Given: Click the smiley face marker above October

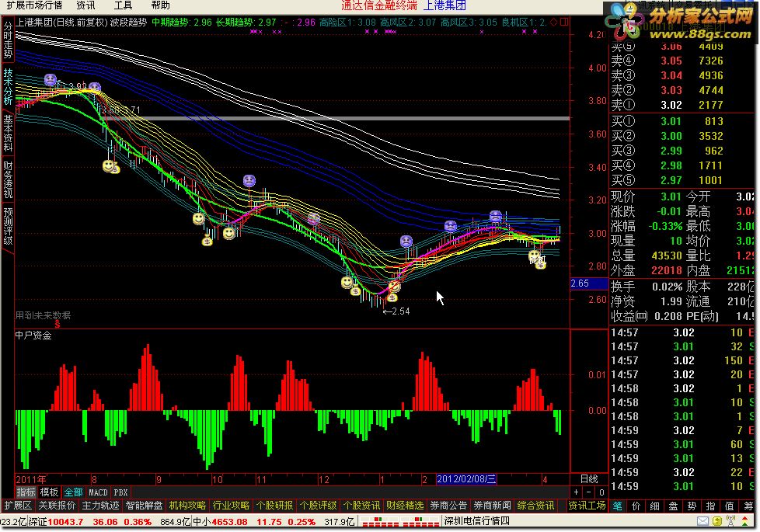Looking at the screenshot, I should coord(198,219).
